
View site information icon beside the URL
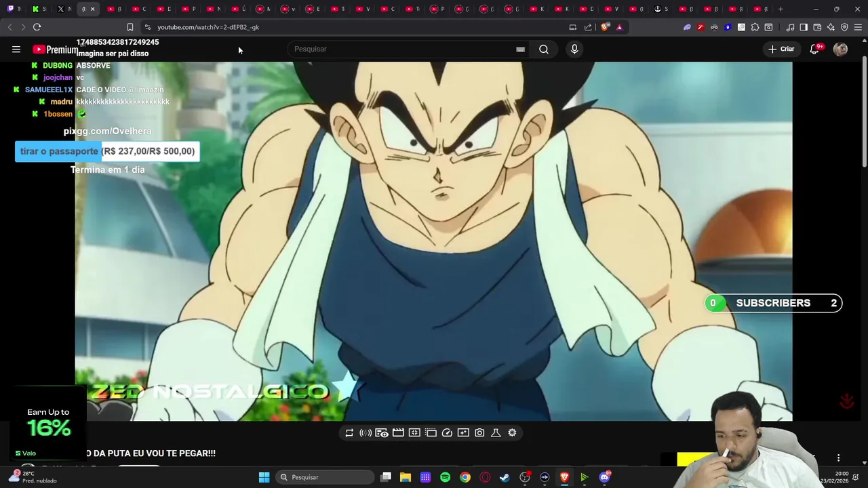pos(147,27)
